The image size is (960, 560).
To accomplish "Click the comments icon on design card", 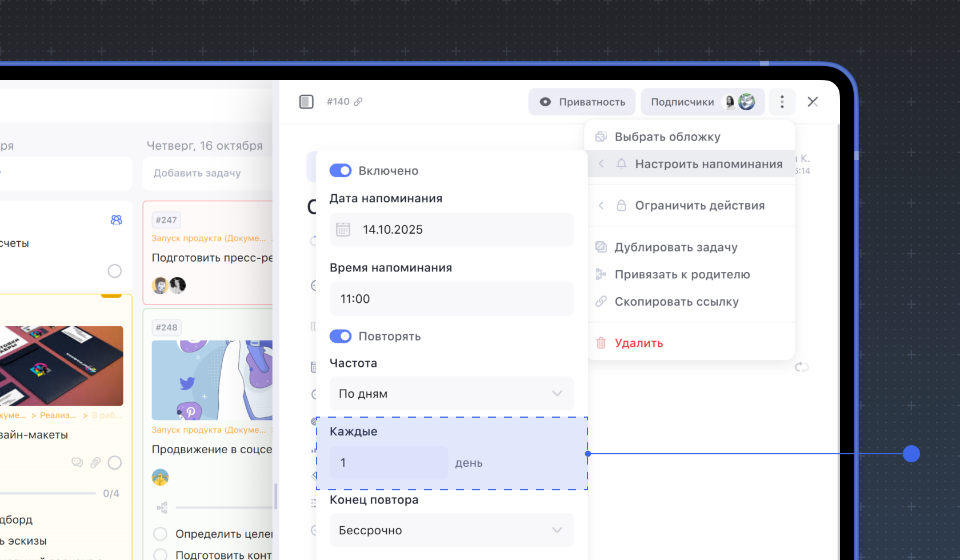I will point(77,462).
